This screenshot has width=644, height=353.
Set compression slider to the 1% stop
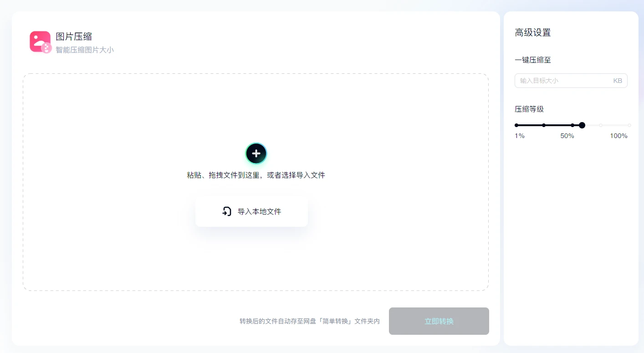(516, 125)
